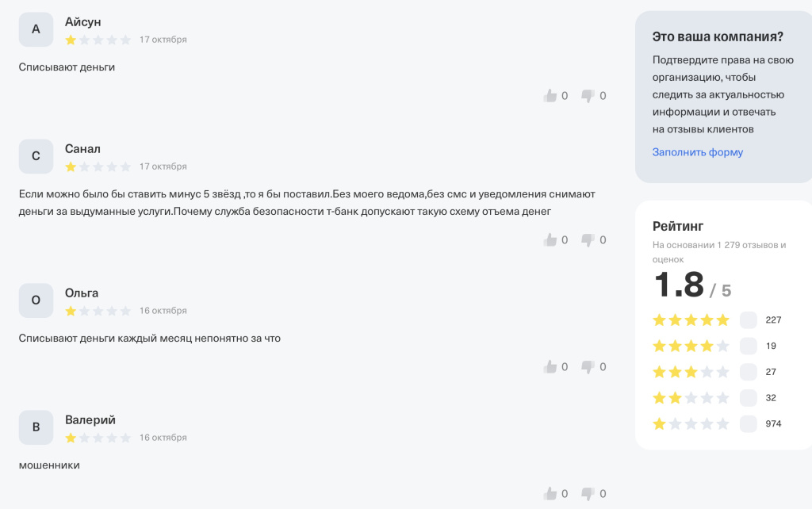Click the five-star row in rating breakdown
Screen dimensions: 812x509
coord(691,320)
